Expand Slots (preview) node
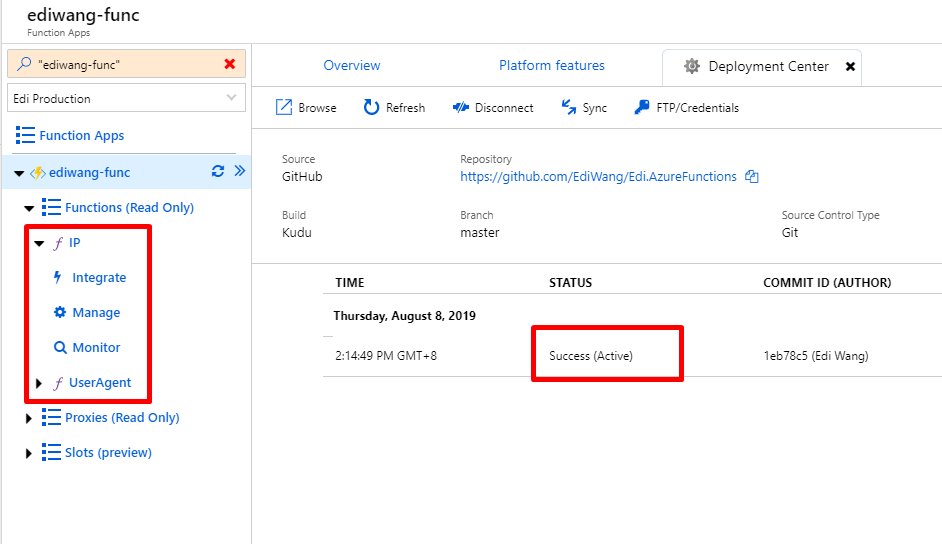The width and height of the screenshot is (942, 544). pyautogui.click(x=28, y=453)
